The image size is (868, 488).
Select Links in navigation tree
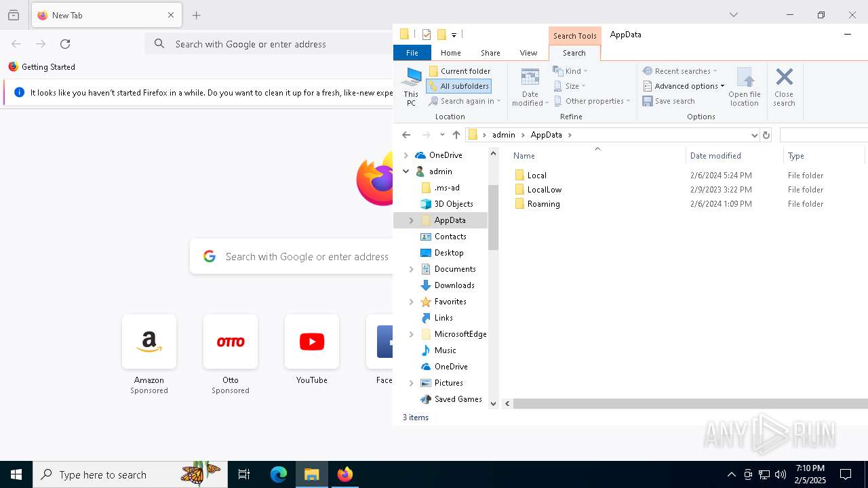coord(443,318)
